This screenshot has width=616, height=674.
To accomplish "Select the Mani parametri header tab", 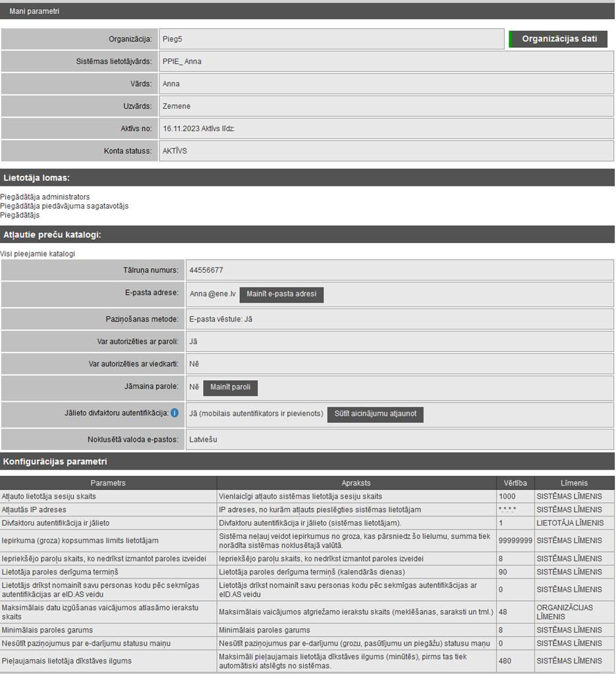I will tap(34, 11).
